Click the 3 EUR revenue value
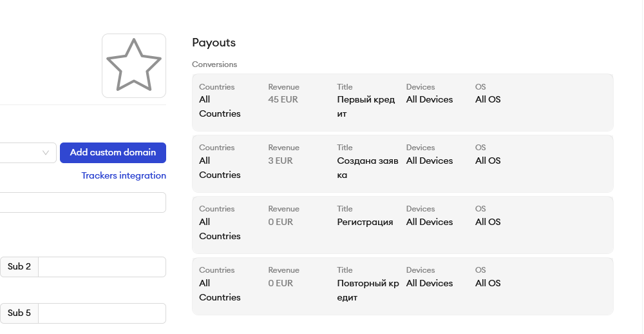The image size is (644, 334). tap(280, 161)
